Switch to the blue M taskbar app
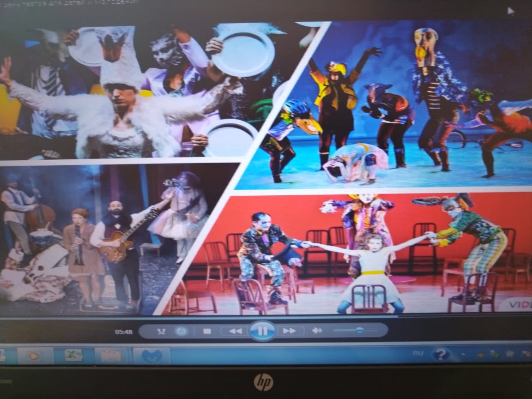Screen dimensions: 532x399 click(x=152, y=356)
